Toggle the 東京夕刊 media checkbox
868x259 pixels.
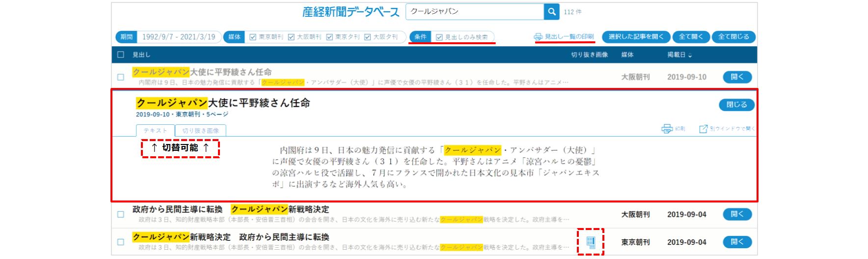329,37
